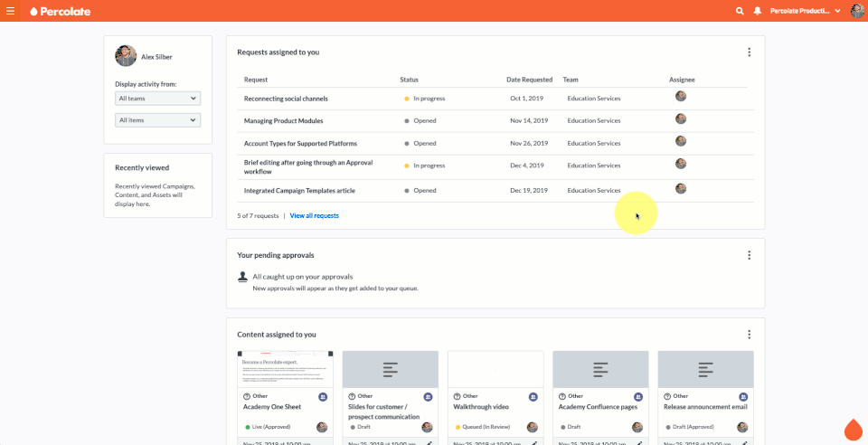
Task: Click the Request column header
Action: [256, 80]
